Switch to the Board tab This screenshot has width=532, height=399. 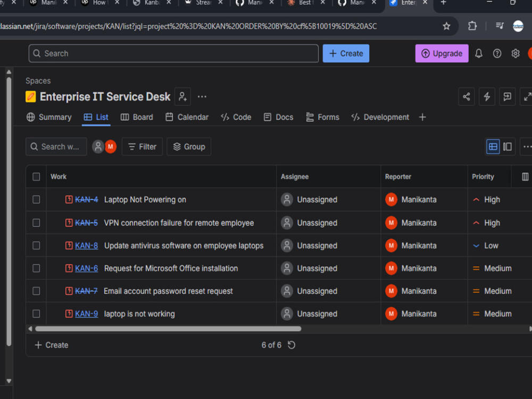pos(137,117)
